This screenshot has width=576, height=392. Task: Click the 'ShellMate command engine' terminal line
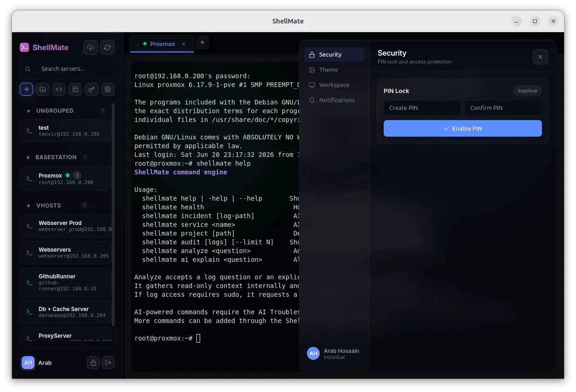(181, 172)
